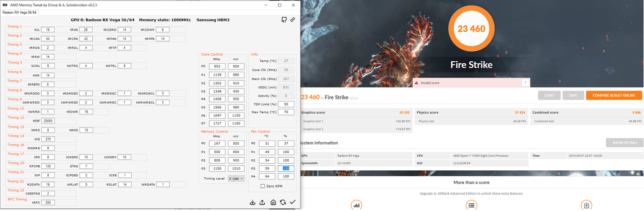The height and width of the screenshot is (211, 644).
Task: Click the TDP Limit (%) field
Action: click(286, 104)
